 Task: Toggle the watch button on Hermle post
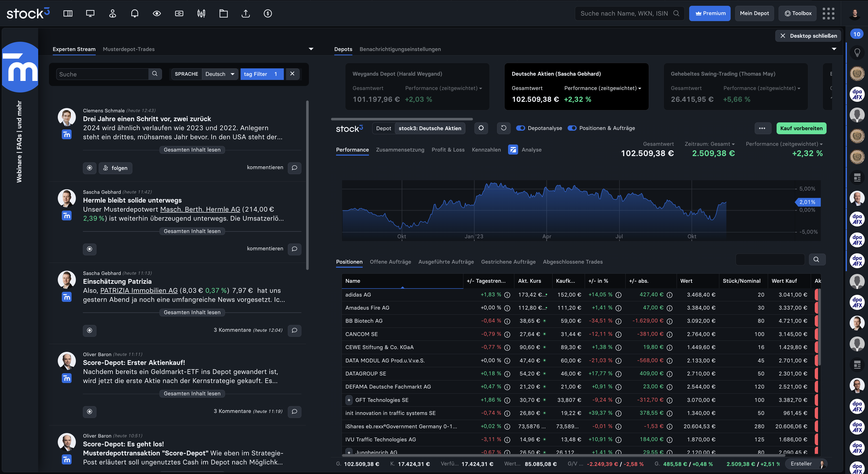click(90, 249)
